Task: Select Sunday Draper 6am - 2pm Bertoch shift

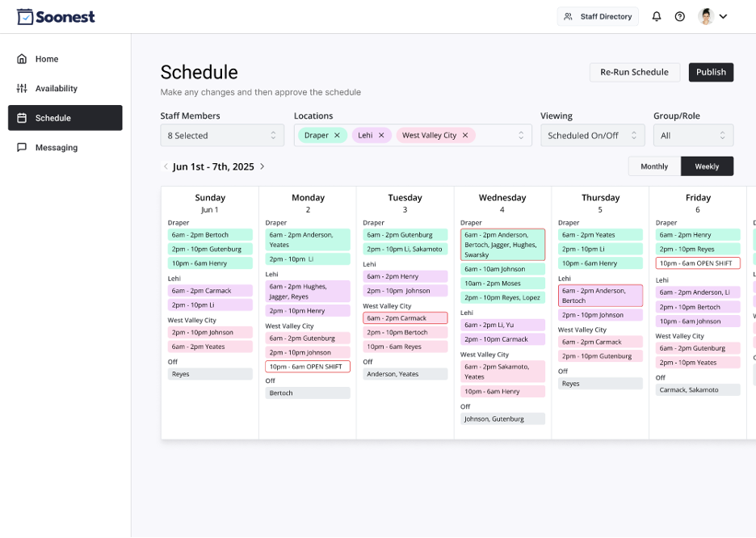Action: 210,235
